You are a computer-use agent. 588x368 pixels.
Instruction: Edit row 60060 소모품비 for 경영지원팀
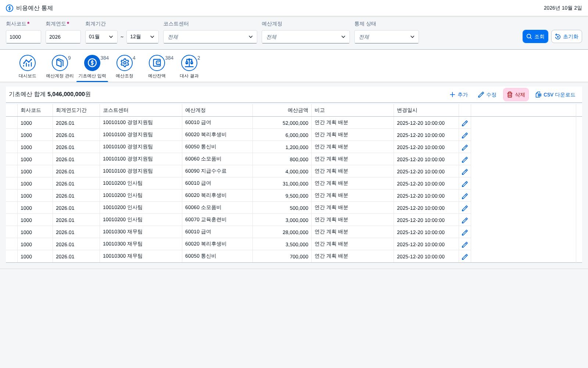[x=465, y=160]
